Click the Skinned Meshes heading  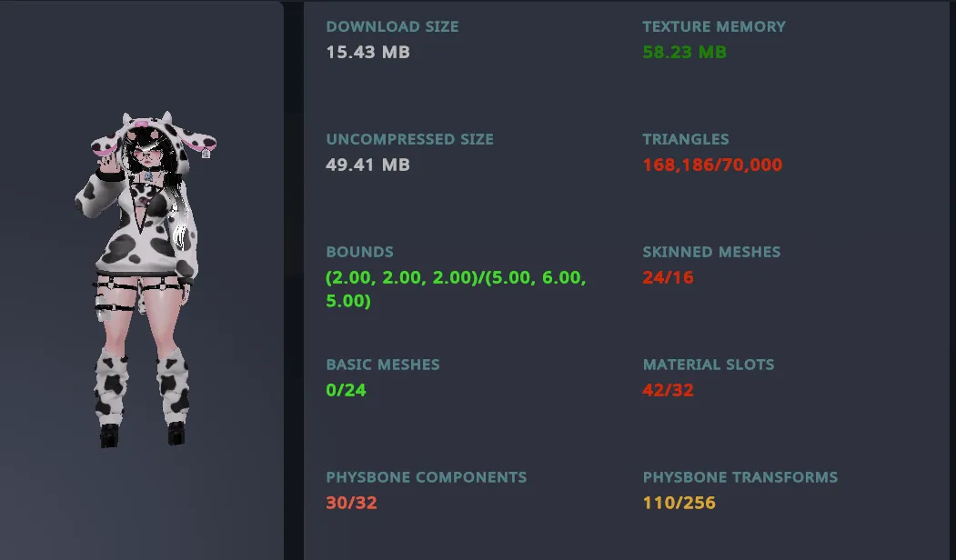711,253
